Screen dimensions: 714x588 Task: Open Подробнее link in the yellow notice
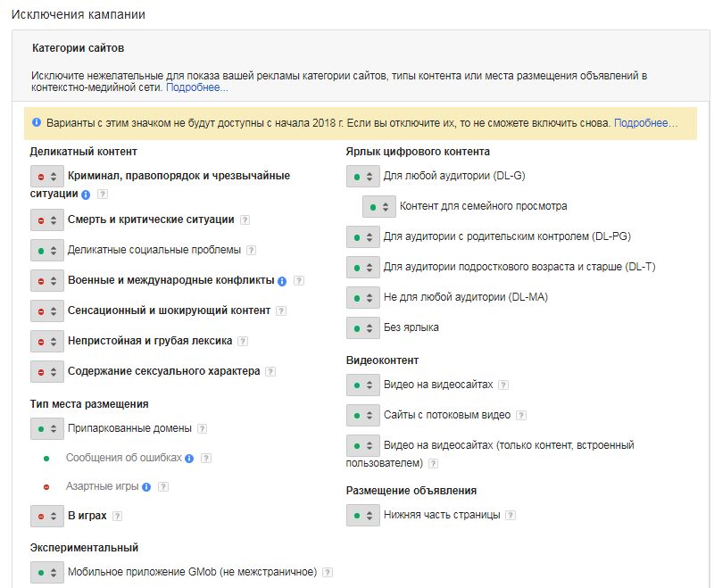pos(645,123)
